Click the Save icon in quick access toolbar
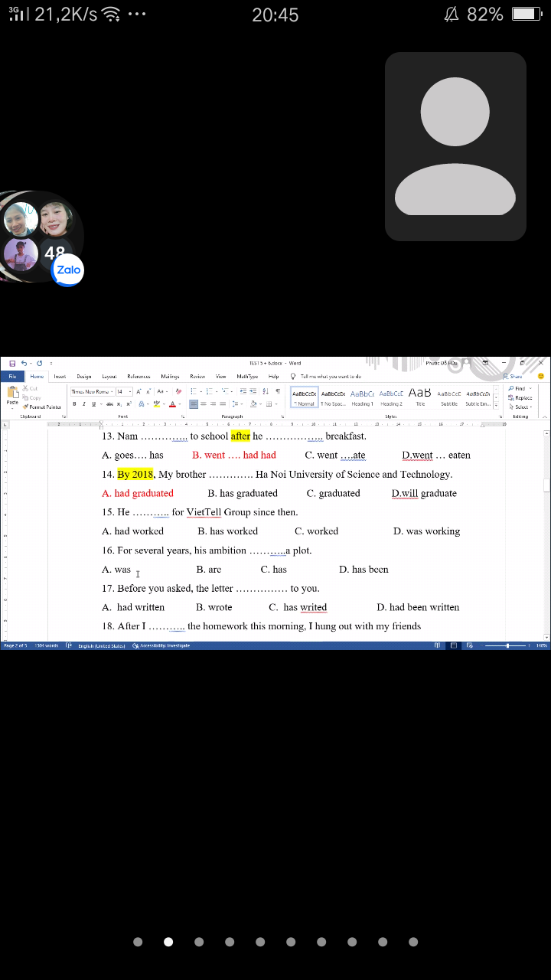Screen dimensions: 551x980 pos(12,363)
